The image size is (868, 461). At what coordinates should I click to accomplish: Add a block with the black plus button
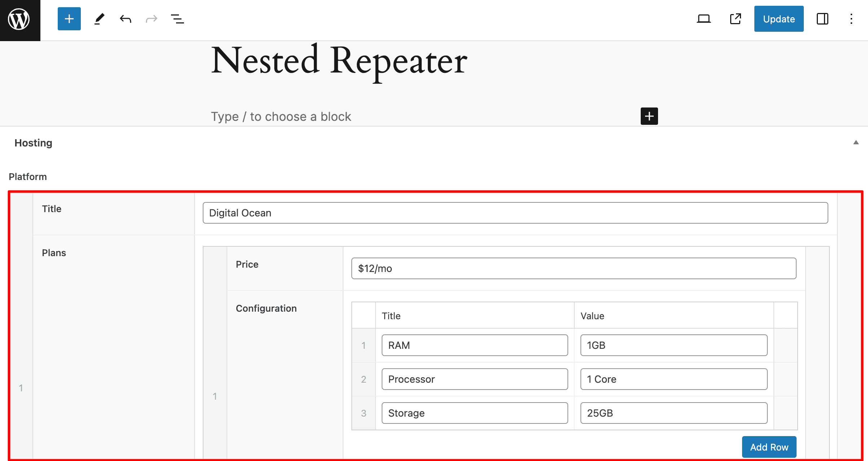649,116
